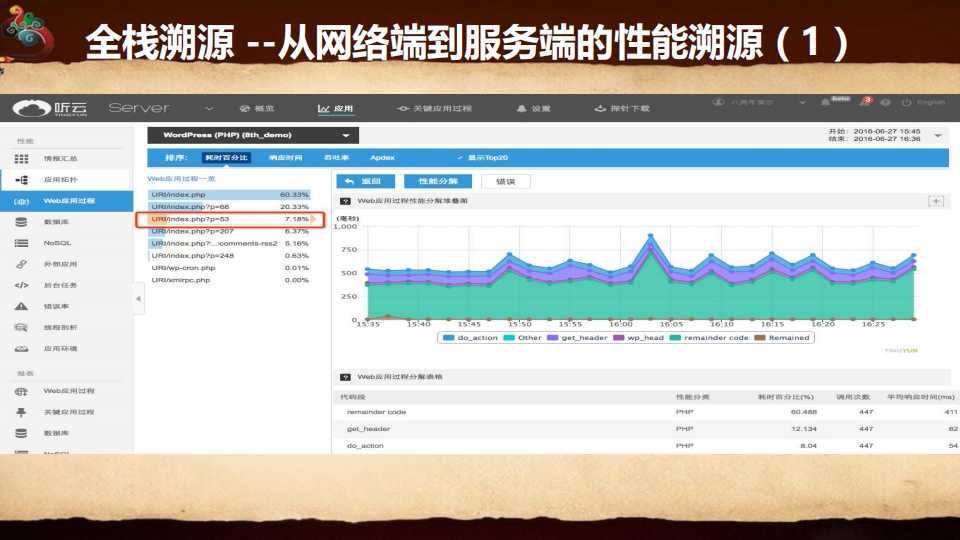Open 外部应用 link icon in sidebar
The image size is (960, 540).
click(x=21, y=264)
